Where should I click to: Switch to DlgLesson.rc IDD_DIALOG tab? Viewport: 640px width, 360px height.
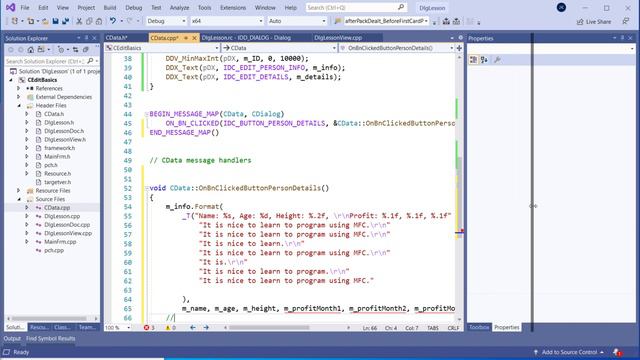(x=246, y=38)
